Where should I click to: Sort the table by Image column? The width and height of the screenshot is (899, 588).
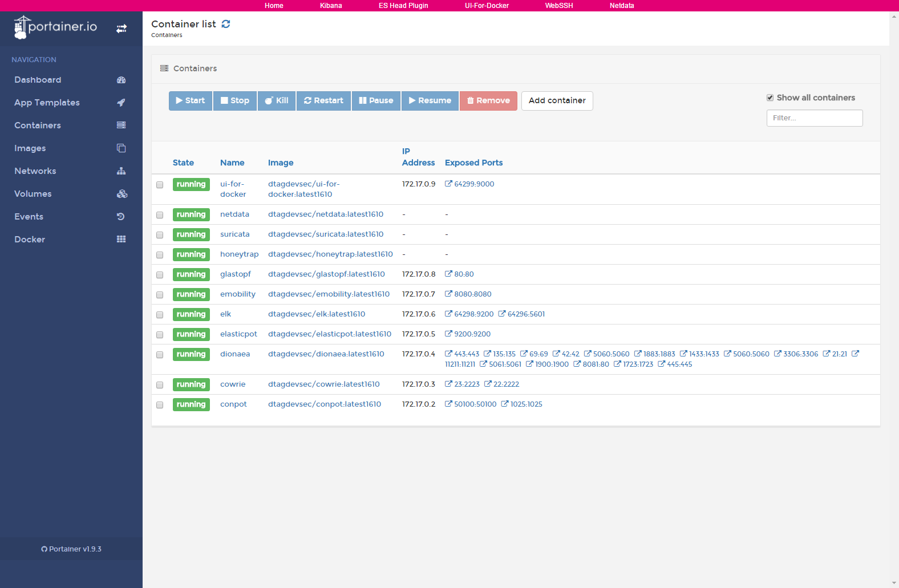pos(281,163)
